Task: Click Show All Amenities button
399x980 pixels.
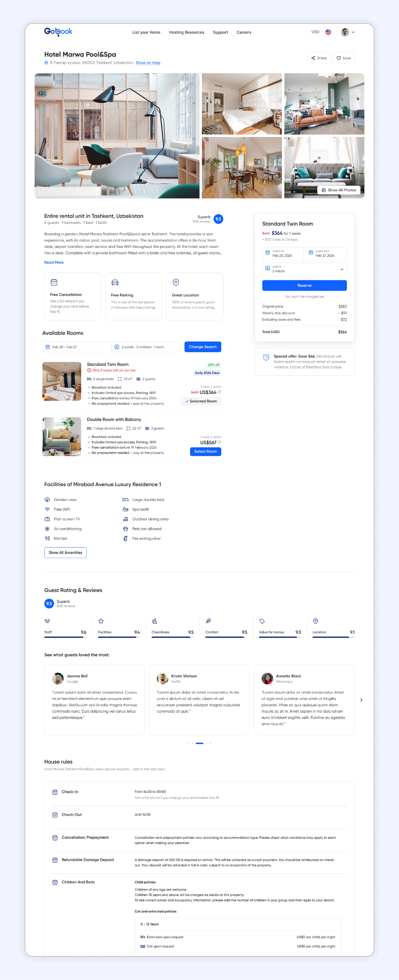Action: 65,553
